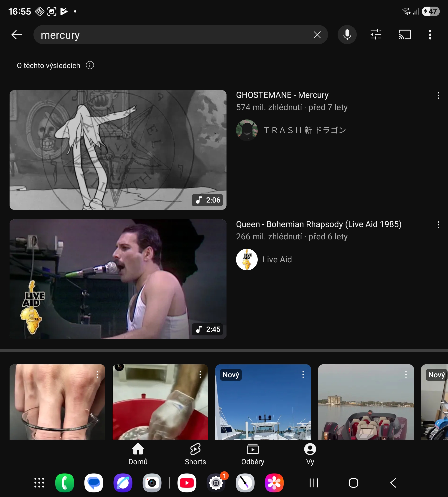The image size is (448, 497).
Task: Switch to the Shorts tab
Action: point(196,454)
